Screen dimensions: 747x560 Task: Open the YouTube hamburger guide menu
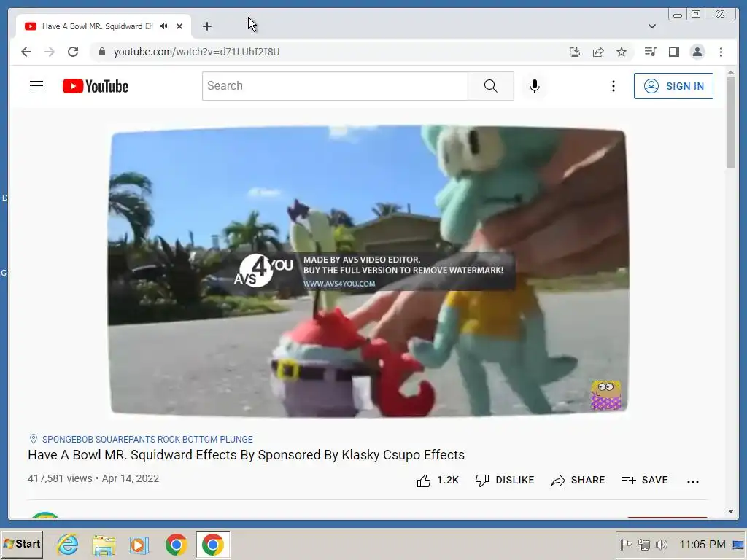36,86
